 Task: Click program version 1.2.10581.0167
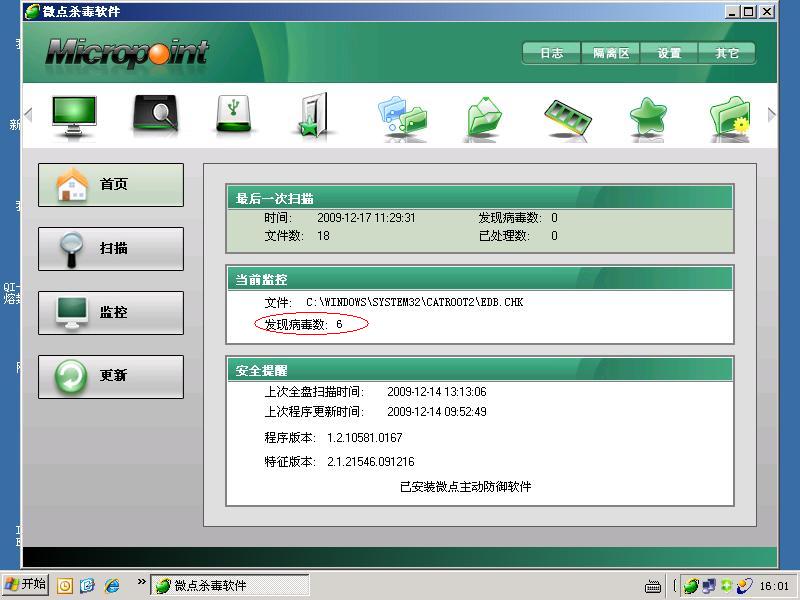[364, 438]
